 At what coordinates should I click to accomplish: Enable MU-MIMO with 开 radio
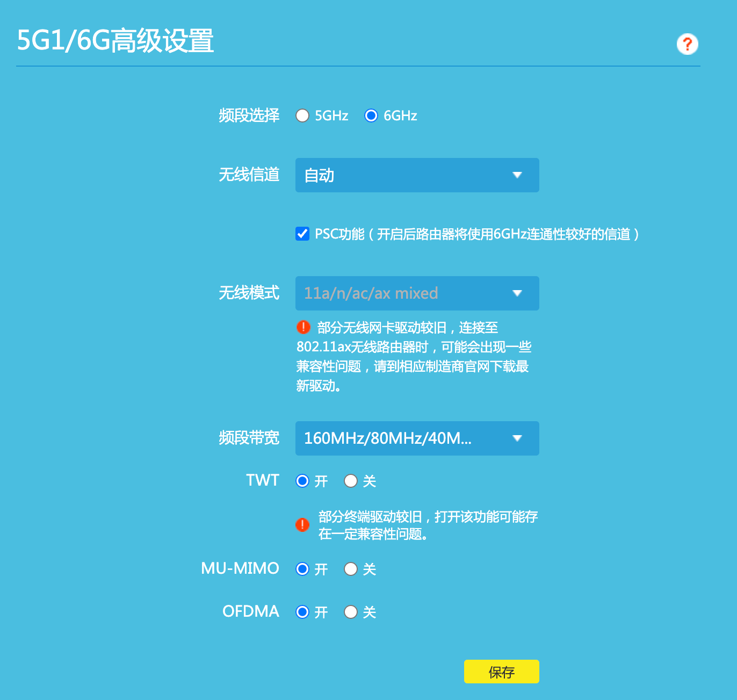pyautogui.click(x=302, y=569)
